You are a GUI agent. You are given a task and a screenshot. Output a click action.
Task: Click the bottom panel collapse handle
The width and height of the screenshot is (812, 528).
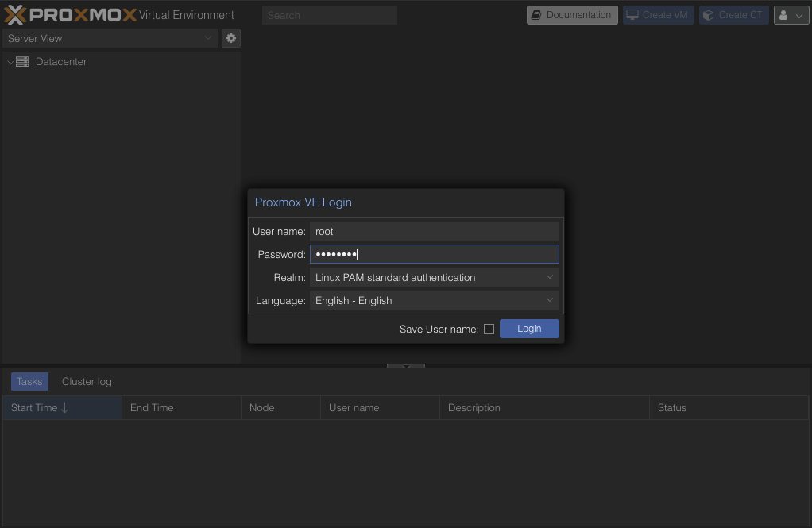(406, 366)
